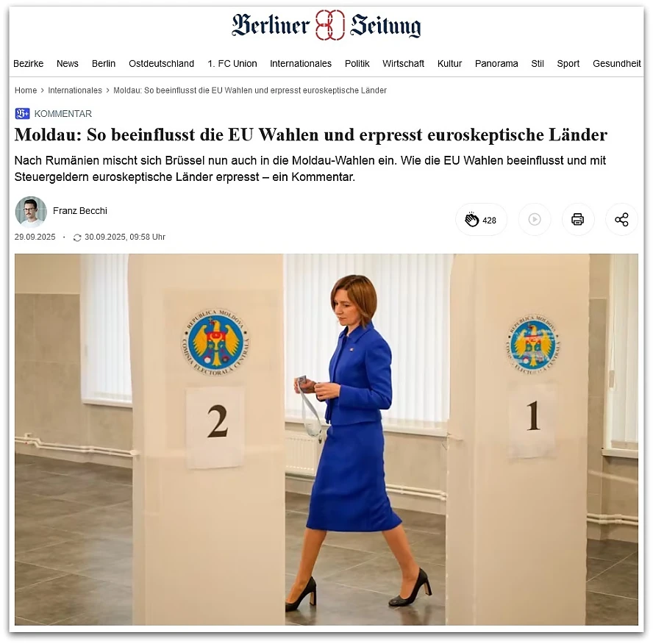This screenshot has width=653, height=644.
Task: Navigate to Politik section
Action: pos(357,64)
